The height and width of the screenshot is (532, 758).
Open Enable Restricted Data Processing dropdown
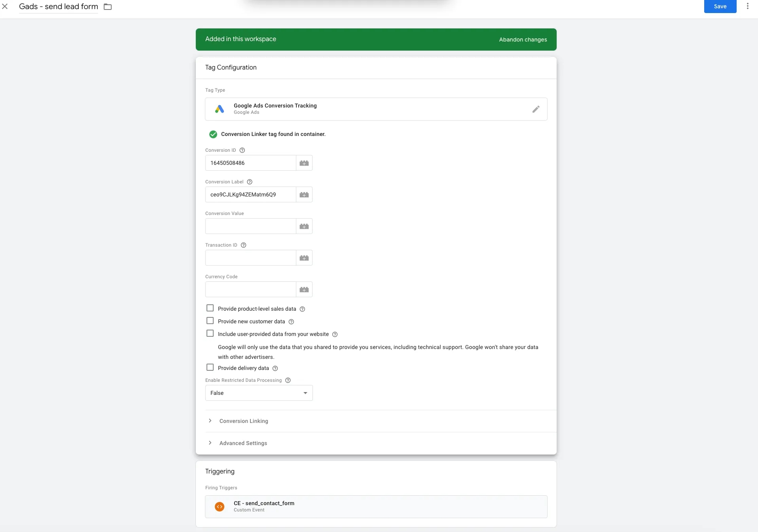[259, 393]
